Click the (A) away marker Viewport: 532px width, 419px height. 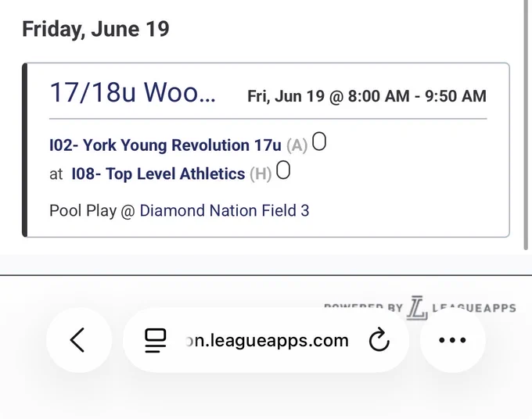tap(297, 145)
